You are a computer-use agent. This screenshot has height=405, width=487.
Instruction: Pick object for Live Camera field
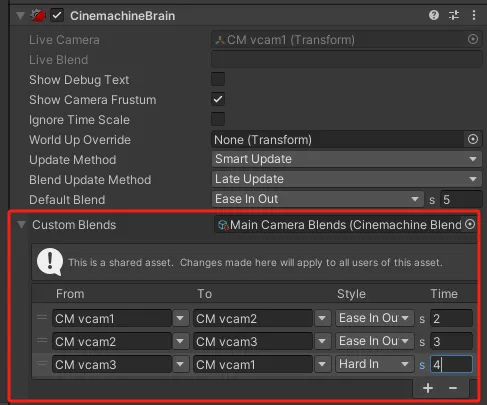(473, 39)
